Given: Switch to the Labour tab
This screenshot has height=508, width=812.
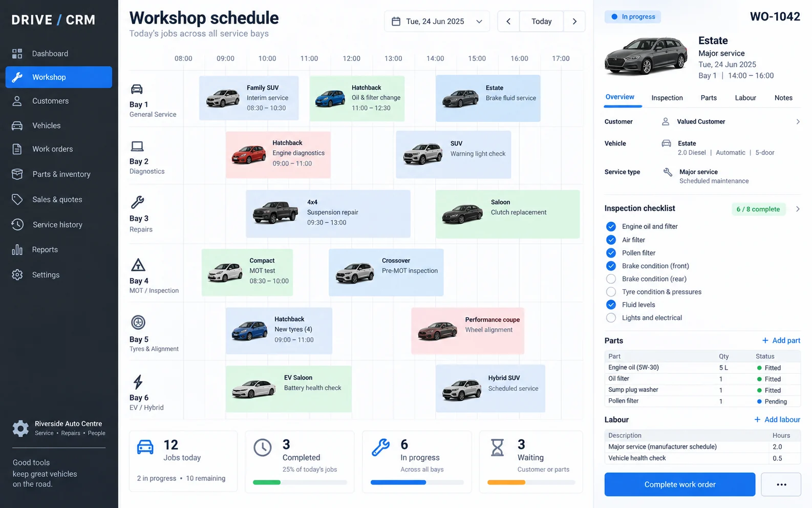Looking at the screenshot, I should click(745, 98).
